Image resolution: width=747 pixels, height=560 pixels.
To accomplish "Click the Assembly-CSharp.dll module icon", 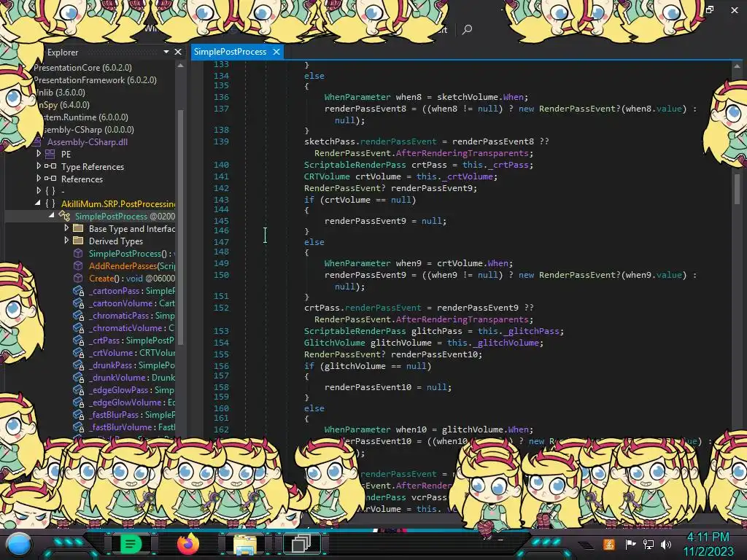I will [x=38, y=141].
